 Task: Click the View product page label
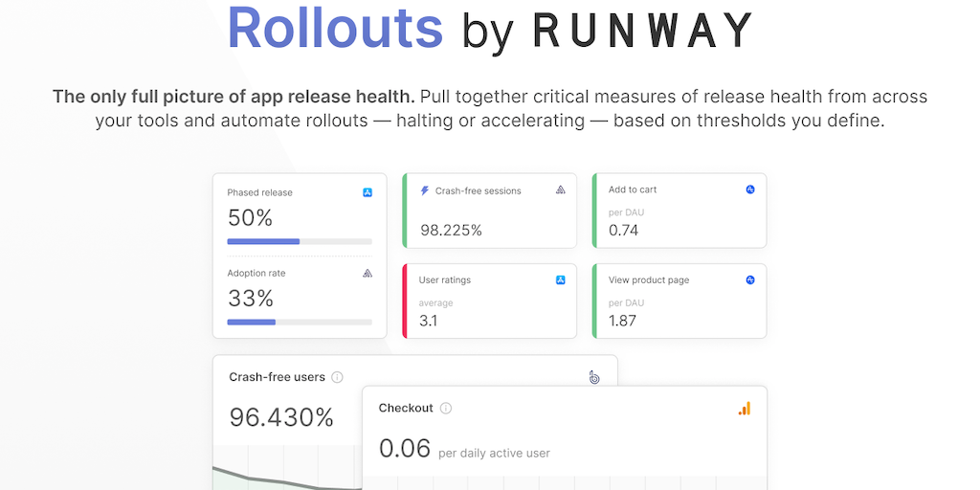click(649, 280)
